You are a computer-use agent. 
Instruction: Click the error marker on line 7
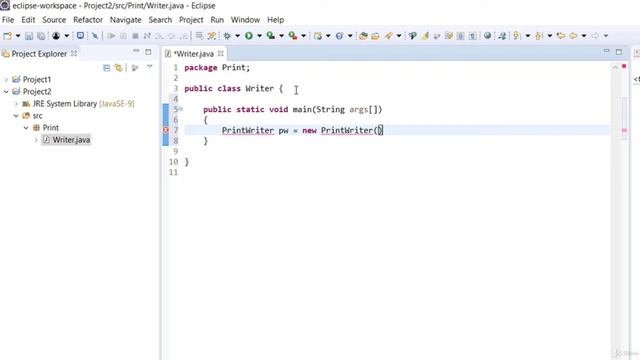tap(166, 130)
